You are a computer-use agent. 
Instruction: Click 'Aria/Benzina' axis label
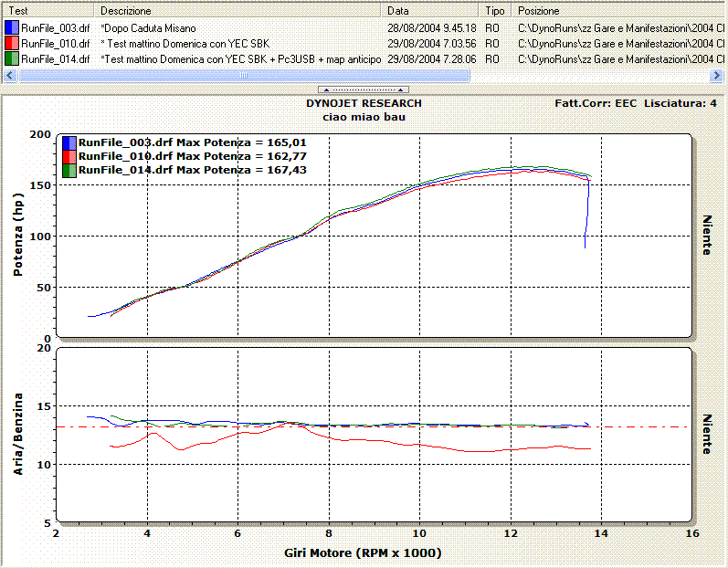(x=18, y=434)
